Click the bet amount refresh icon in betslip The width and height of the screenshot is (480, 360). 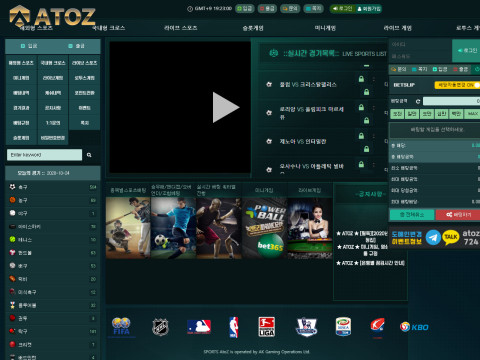(418, 101)
